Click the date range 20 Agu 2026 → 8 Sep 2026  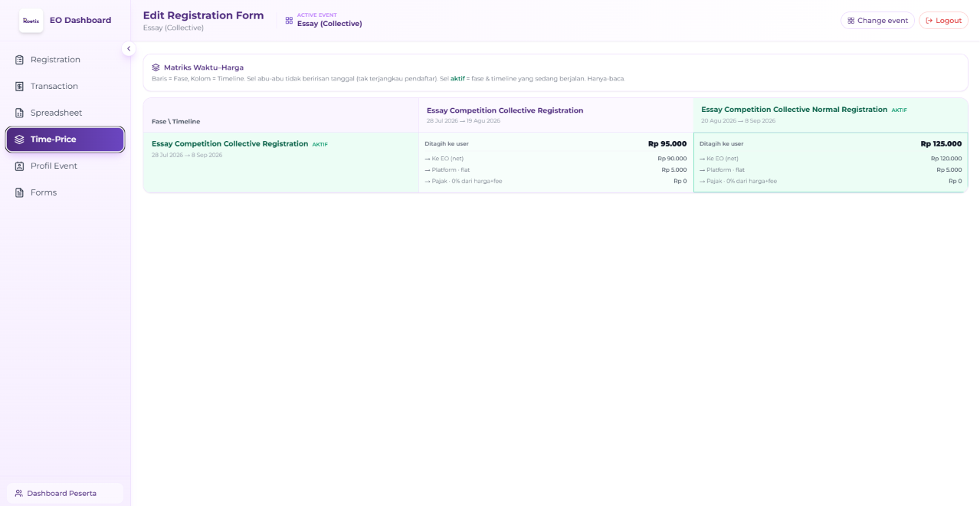(x=738, y=121)
